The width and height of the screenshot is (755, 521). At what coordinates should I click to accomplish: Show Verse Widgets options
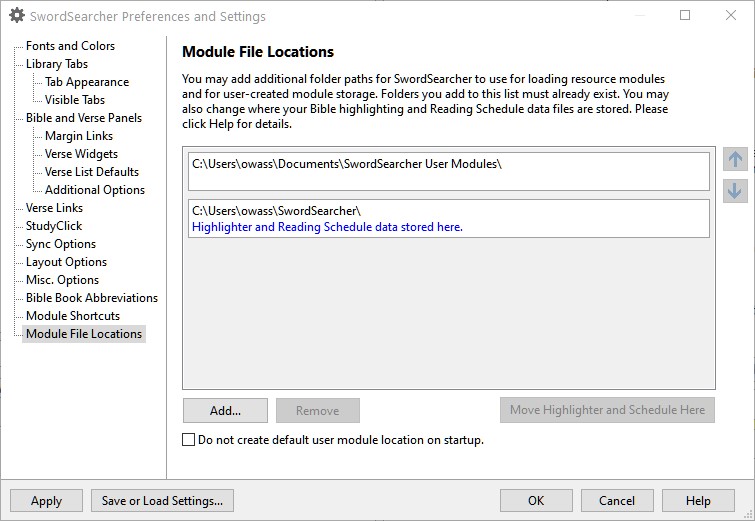[81, 154]
